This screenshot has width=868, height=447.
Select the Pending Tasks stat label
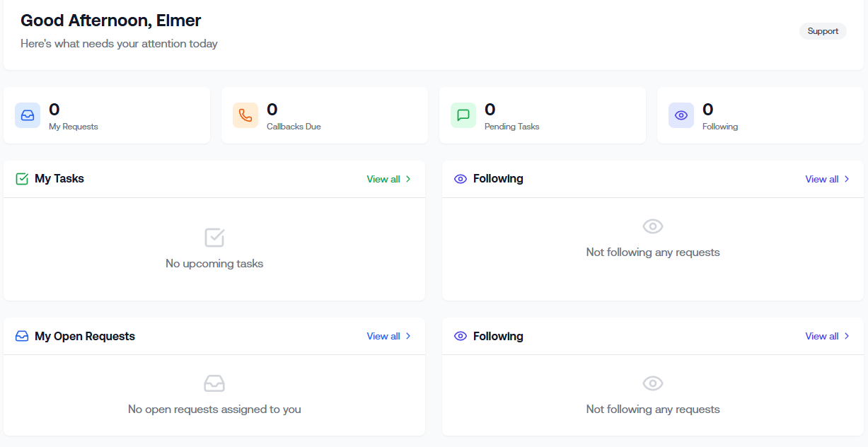[x=511, y=127]
